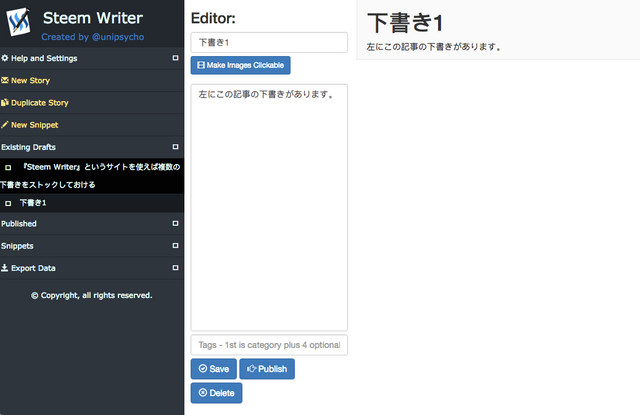This screenshot has height=415, width=640.
Task: Click into the body text editor area
Action: (x=269, y=207)
